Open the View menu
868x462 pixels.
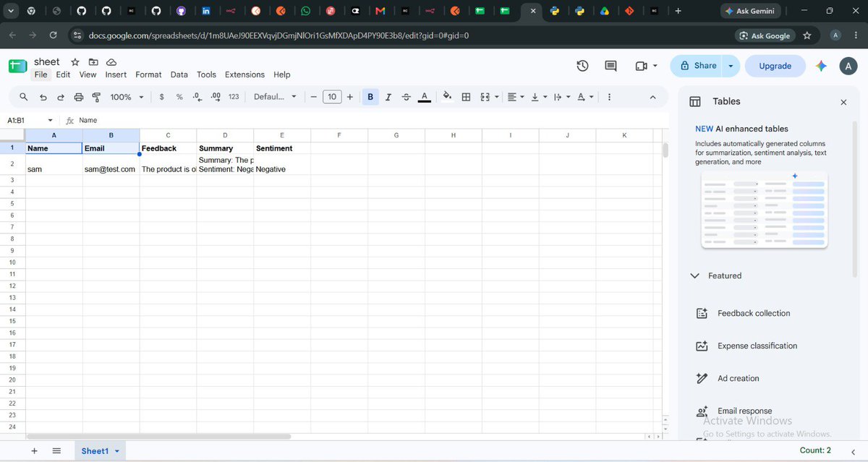click(x=88, y=74)
